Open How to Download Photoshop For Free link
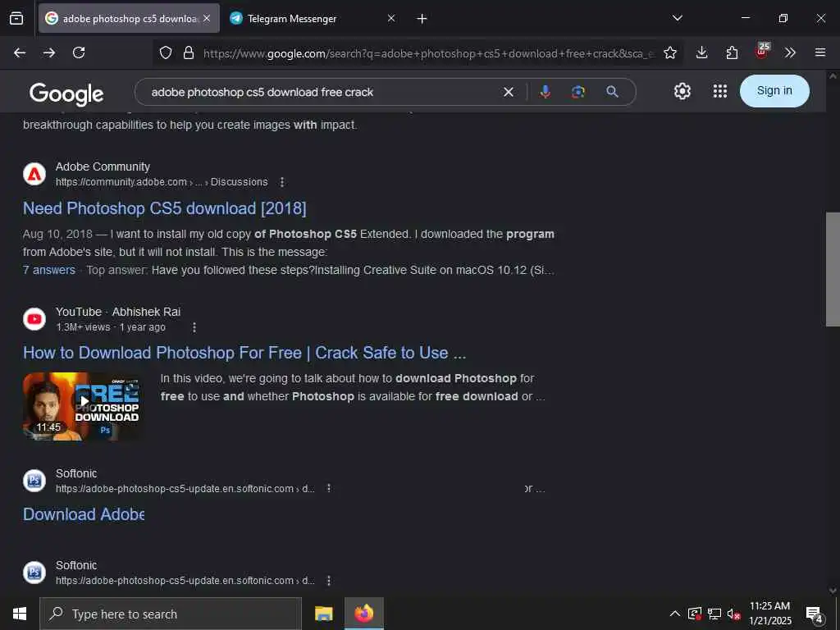Image resolution: width=840 pixels, height=630 pixels. point(244,353)
